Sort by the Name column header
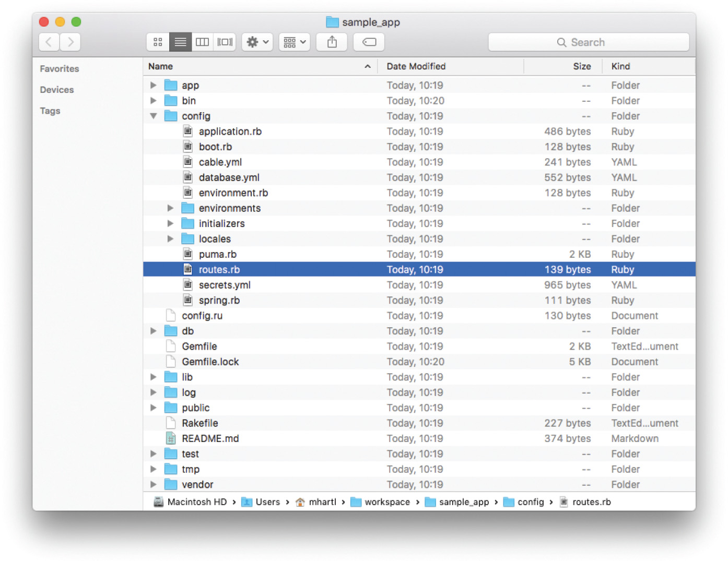The height and width of the screenshot is (561, 728). (260, 66)
